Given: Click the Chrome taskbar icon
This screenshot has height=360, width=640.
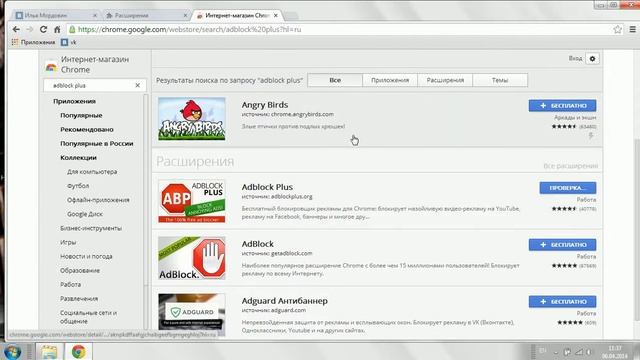Looking at the screenshot, I should (78, 351).
